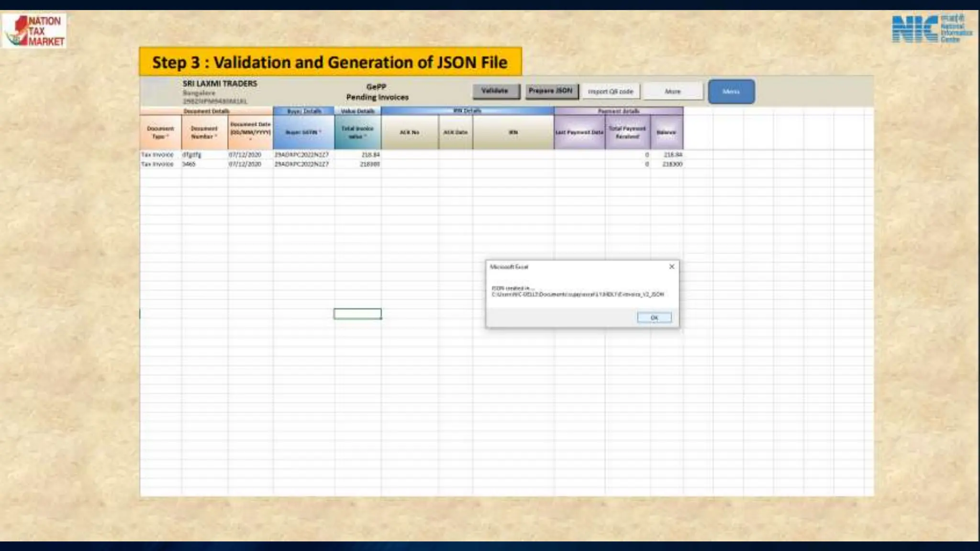Viewport: 980px width, 551px height.
Task: Close the Microsoft Excel message dialog
Action: (671, 267)
